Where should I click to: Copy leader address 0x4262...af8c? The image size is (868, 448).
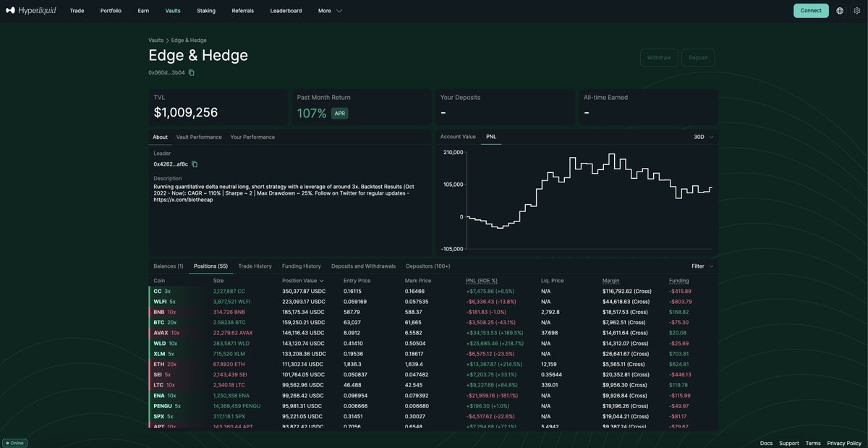(x=195, y=164)
